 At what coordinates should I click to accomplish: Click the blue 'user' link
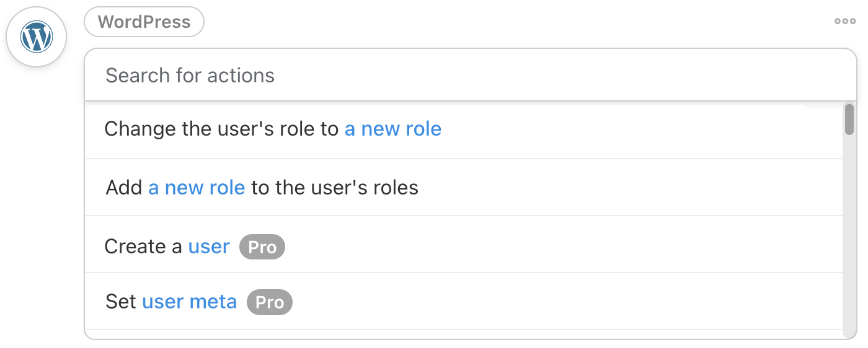(209, 247)
